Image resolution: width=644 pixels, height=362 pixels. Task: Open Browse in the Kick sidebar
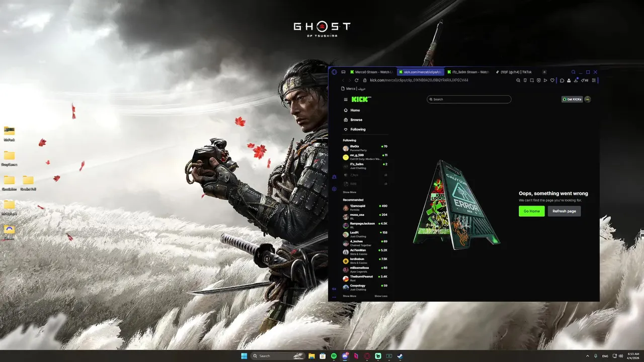point(353,120)
